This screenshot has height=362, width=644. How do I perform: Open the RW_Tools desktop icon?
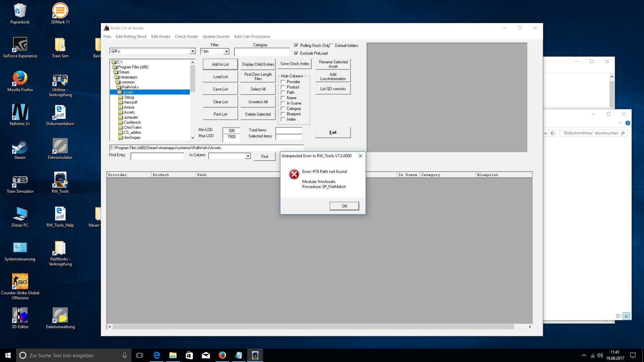(x=60, y=180)
